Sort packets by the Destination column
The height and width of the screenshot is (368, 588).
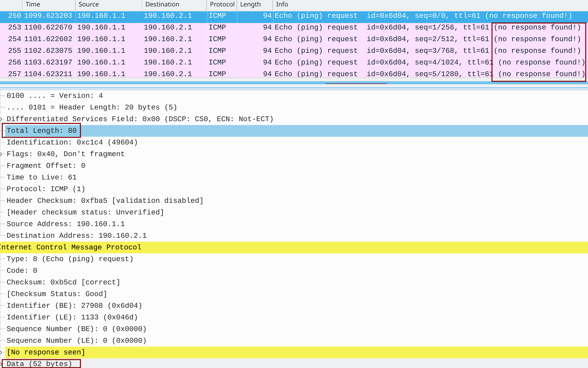(162, 5)
